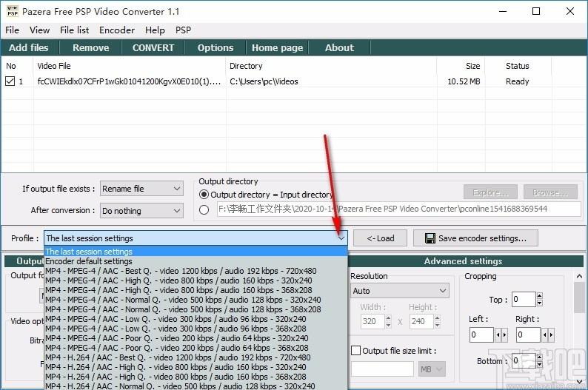Select MP4 H.264 Best Q. 720x480 profile
Image resolution: width=588 pixels, height=390 pixels.
196,357
